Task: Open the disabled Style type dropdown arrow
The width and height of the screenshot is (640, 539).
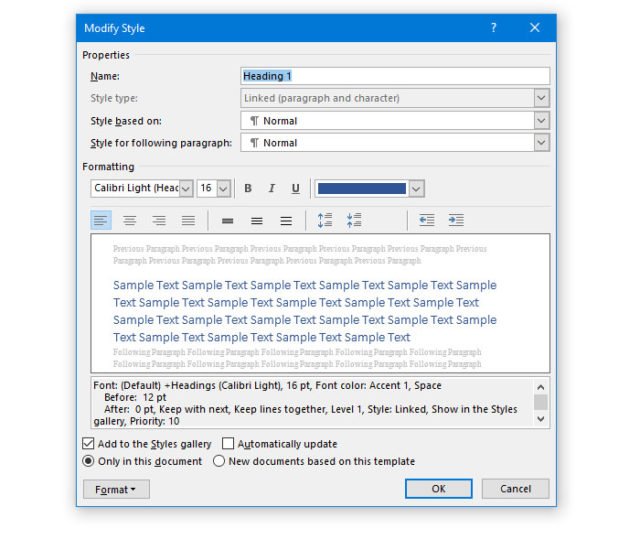Action: click(x=541, y=98)
